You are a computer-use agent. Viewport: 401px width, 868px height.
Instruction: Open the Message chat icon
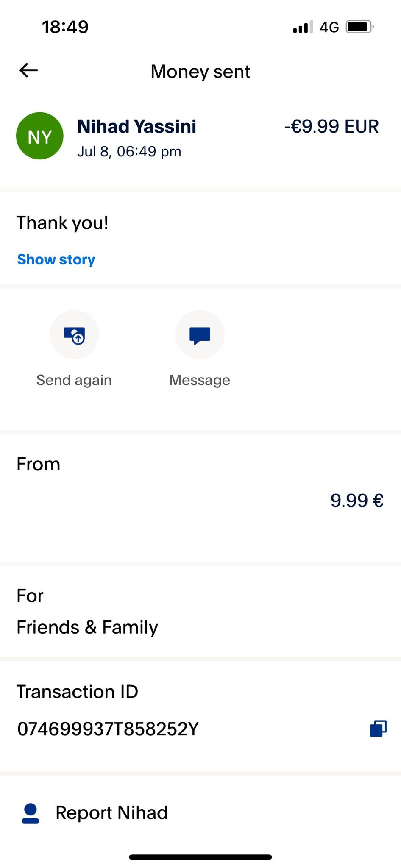pyautogui.click(x=200, y=335)
